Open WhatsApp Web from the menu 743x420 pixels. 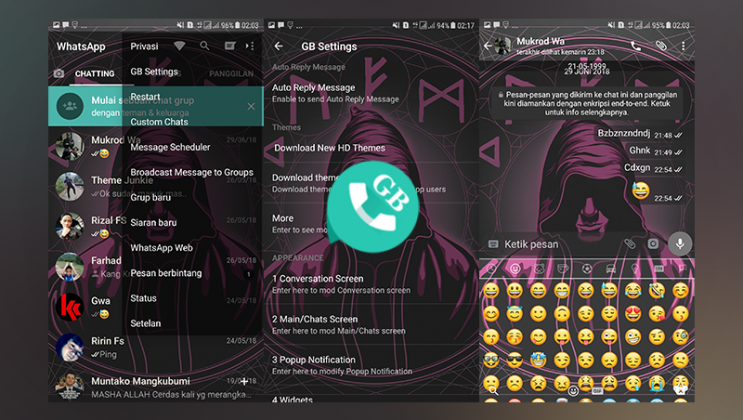162,247
